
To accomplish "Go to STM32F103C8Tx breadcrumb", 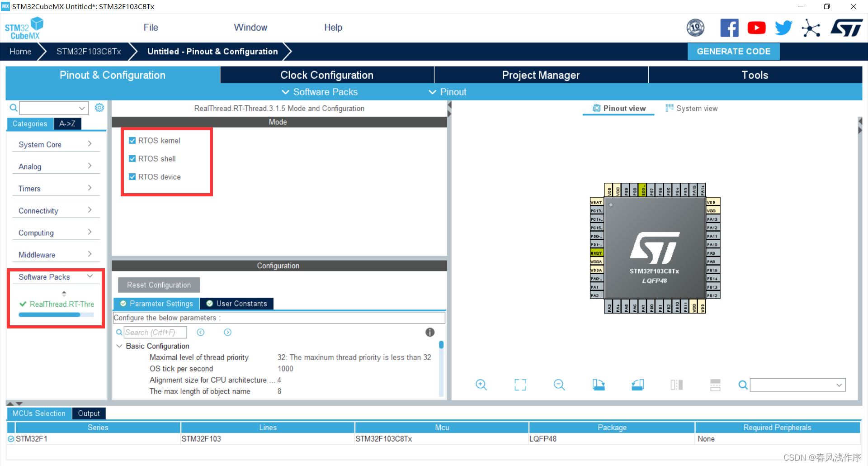I will (x=89, y=52).
